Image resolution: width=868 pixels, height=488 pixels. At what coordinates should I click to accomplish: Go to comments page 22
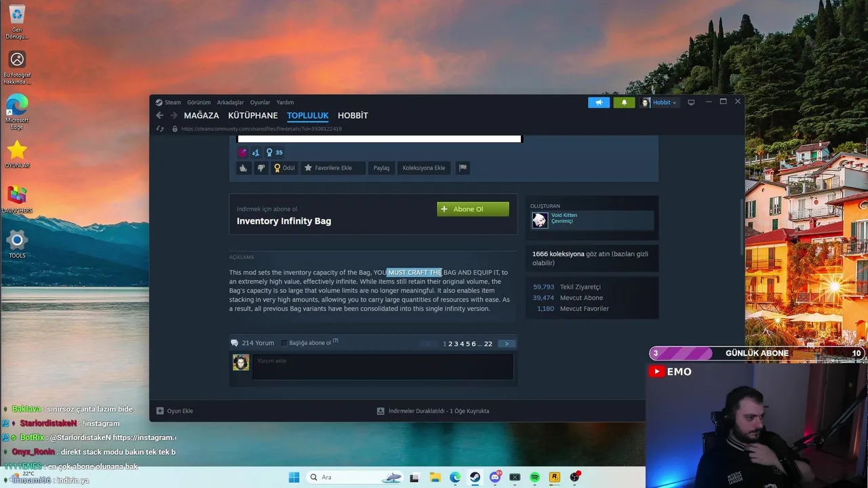coord(488,344)
